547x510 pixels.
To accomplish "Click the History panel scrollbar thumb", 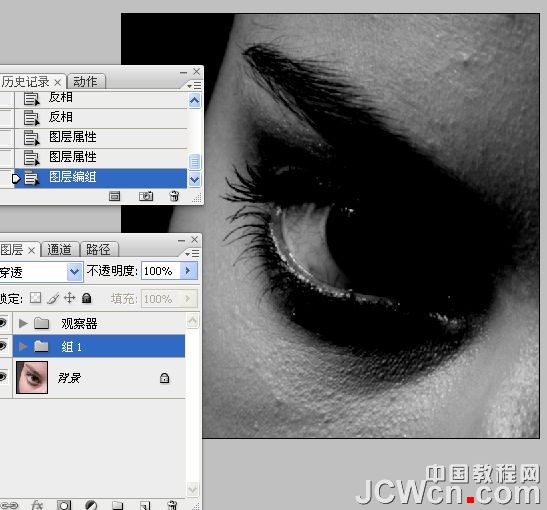I will coord(194,162).
